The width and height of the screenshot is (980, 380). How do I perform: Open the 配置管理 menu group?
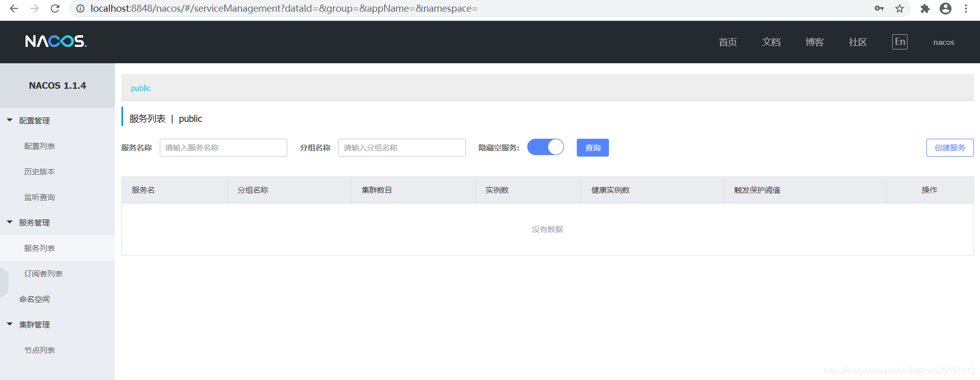click(x=34, y=120)
